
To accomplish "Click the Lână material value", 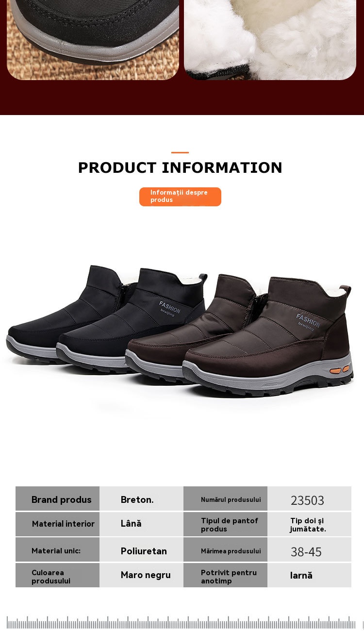I will 131,523.
